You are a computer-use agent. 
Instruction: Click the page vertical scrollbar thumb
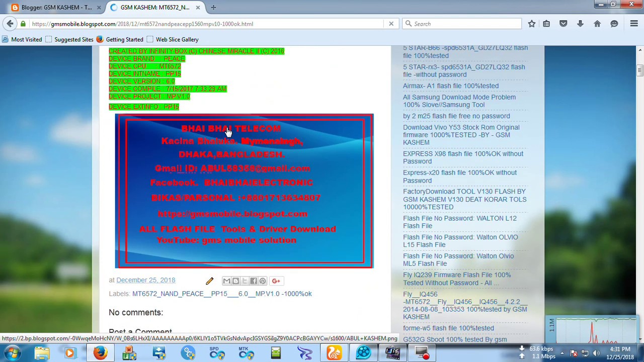click(x=640, y=70)
